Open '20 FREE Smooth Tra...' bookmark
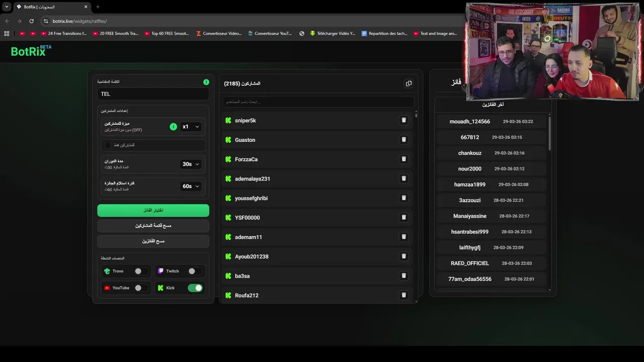Image resolution: width=644 pixels, height=362 pixels. click(x=115, y=34)
